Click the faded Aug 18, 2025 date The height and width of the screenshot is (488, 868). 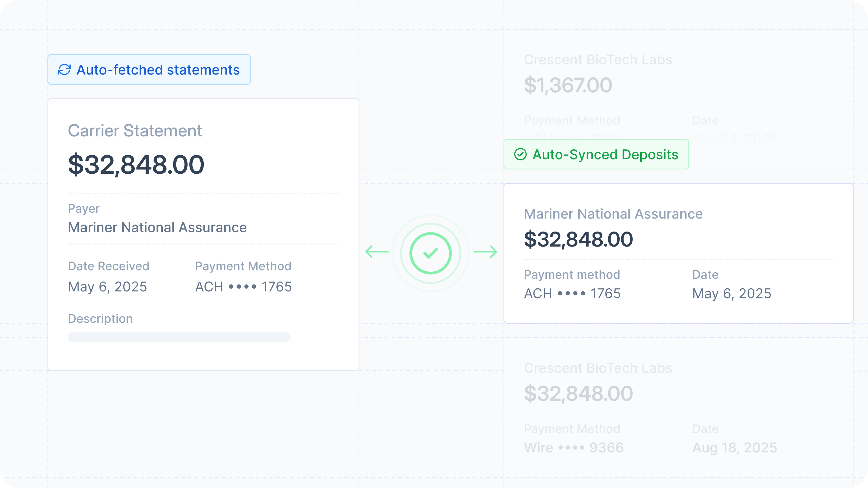click(735, 448)
